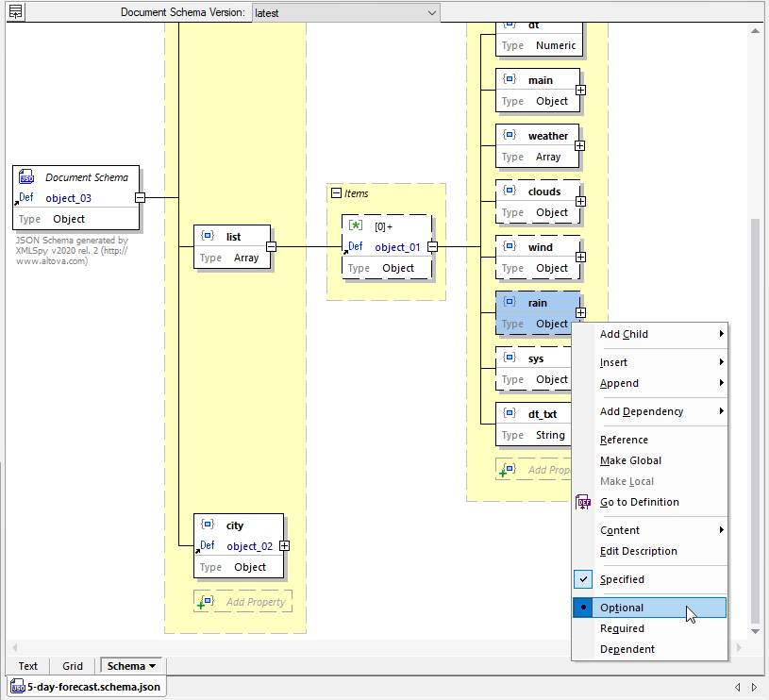The width and height of the screenshot is (769, 700).
Task: Click the object icon on the rain node
Action: pyautogui.click(x=510, y=303)
